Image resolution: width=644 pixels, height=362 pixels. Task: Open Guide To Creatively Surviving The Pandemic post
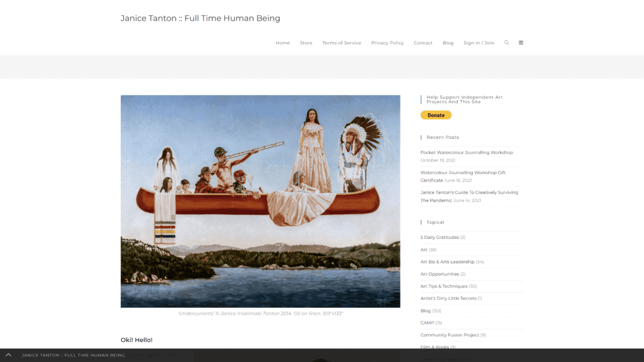(x=469, y=196)
